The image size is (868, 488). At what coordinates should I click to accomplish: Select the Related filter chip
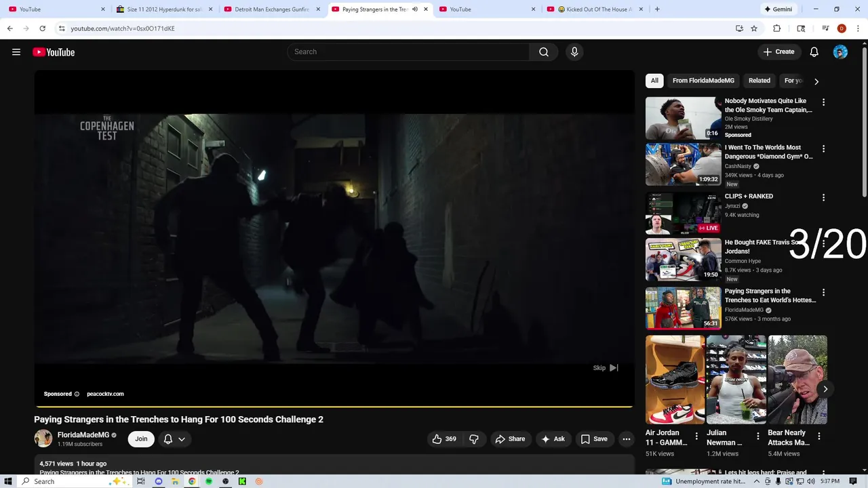coord(759,81)
